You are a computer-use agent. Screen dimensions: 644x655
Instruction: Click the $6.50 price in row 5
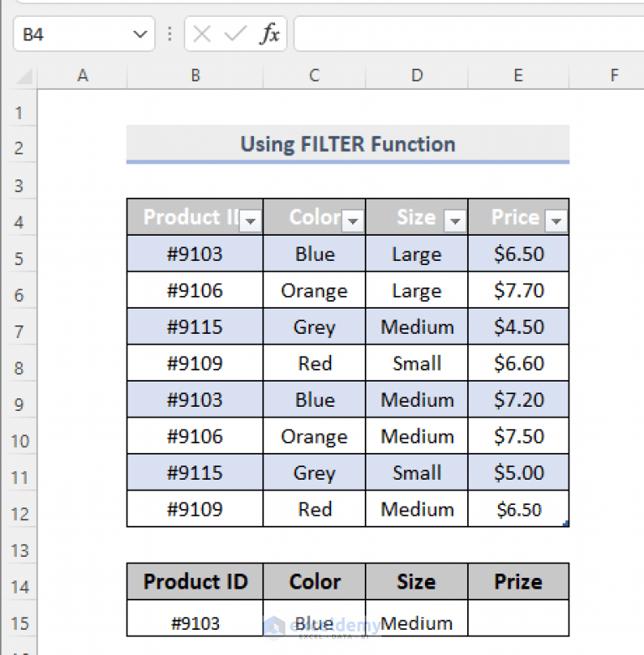[518, 253]
